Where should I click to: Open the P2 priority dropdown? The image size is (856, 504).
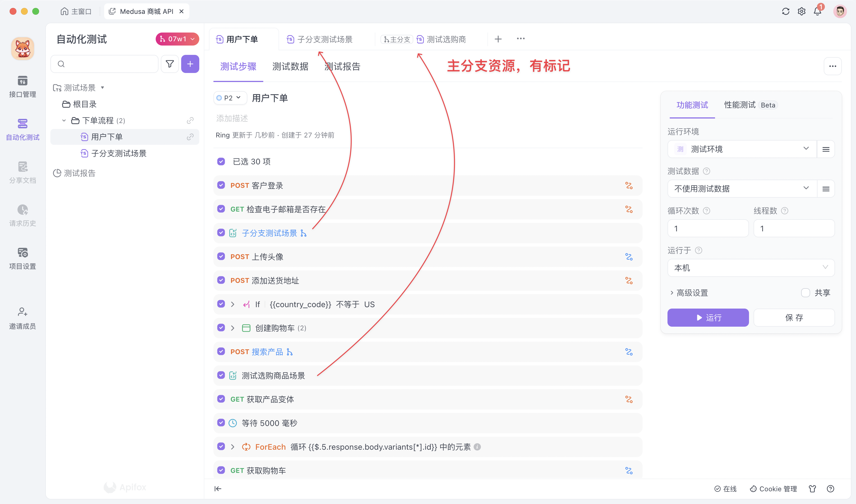(x=230, y=98)
